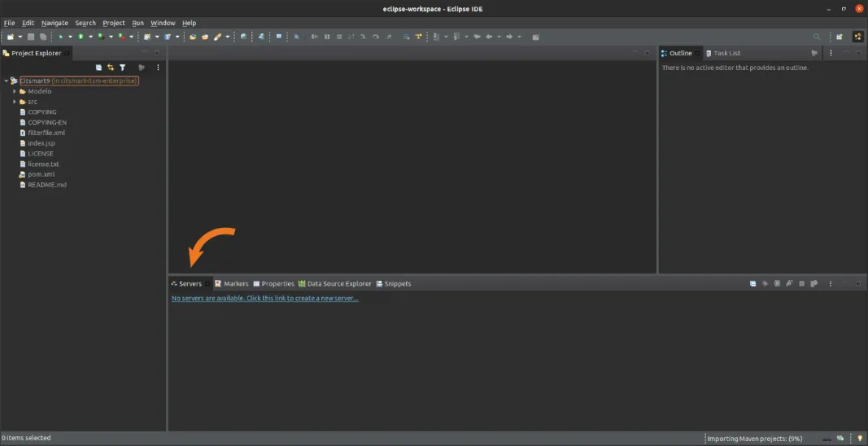Click the Open Perspective icon

click(840, 37)
